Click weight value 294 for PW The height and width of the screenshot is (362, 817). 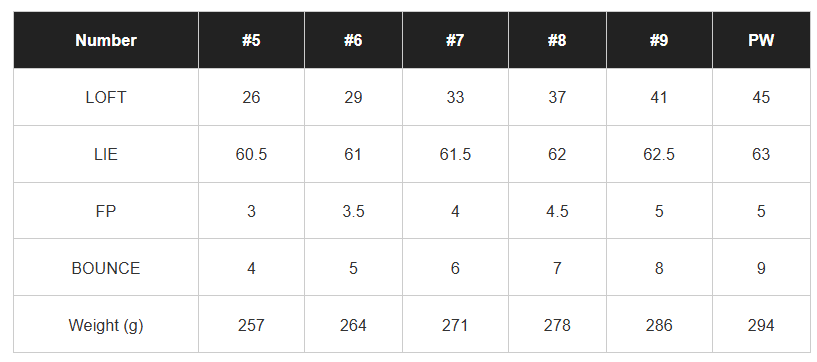click(761, 325)
